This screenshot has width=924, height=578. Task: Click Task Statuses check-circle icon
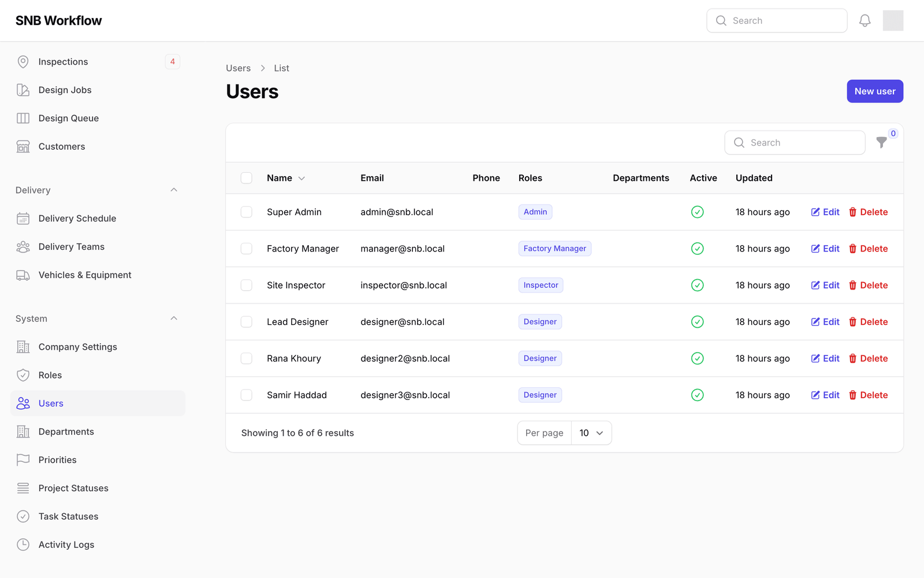point(23,517)
